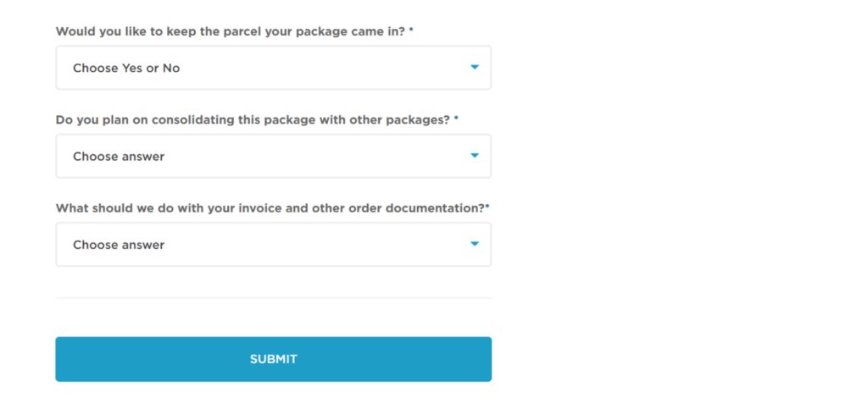Screen dimensions: 868x403
Task: Click the blank white space between divider and Submit
Action: [x=273, y=318]
